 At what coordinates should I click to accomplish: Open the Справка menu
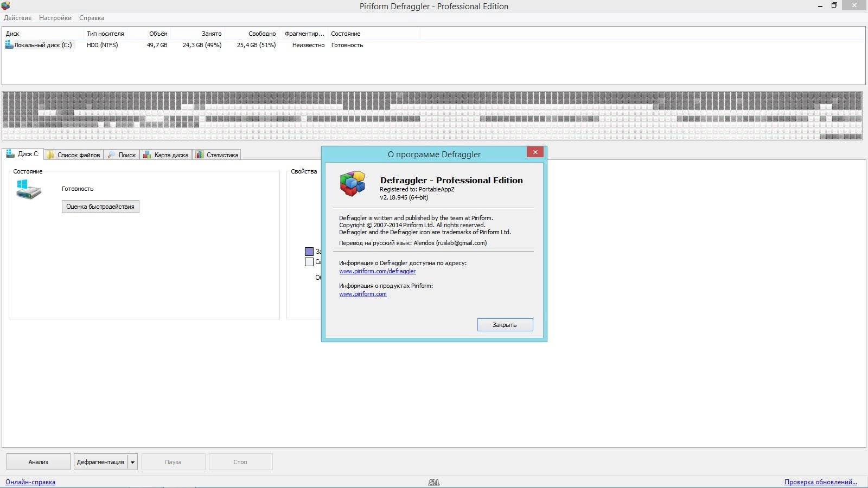pos(92,18)
